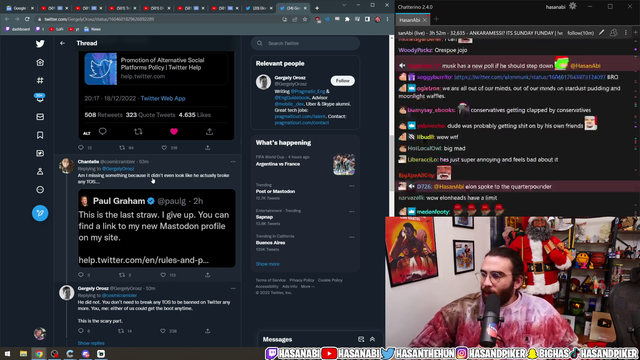Click the blue compose Tweet button
This screenshot has width=640, height=360.
tap(40, 213)
